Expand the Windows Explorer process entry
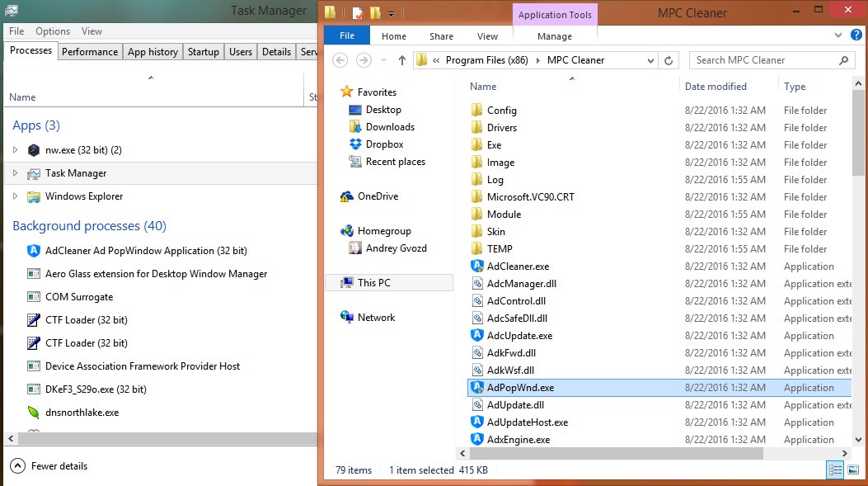 [x=15, y=196]
